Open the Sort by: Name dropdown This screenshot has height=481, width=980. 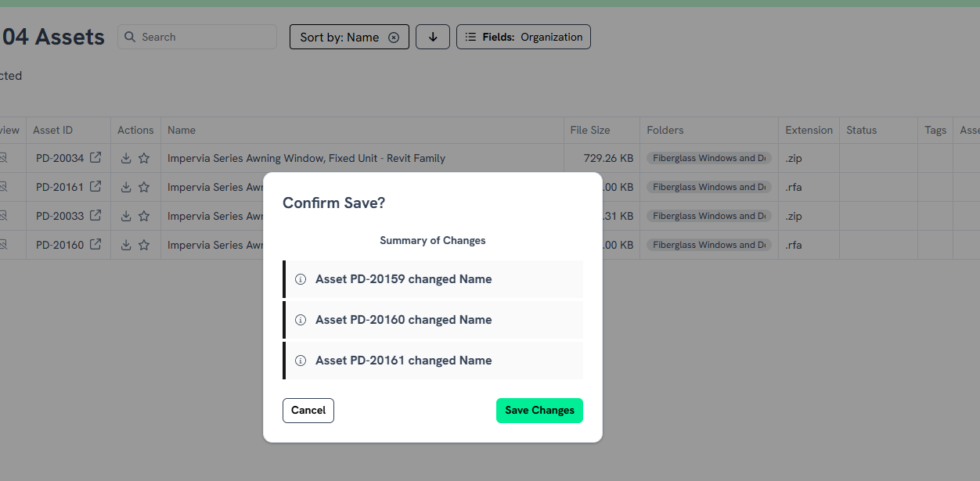coord(339,38)
